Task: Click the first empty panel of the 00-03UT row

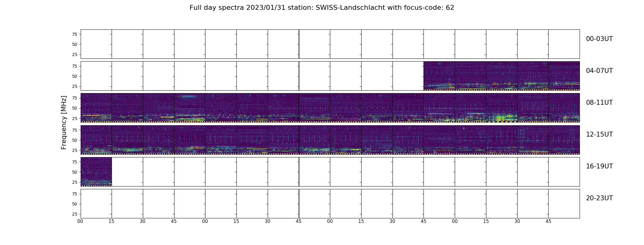Action: 96,44
